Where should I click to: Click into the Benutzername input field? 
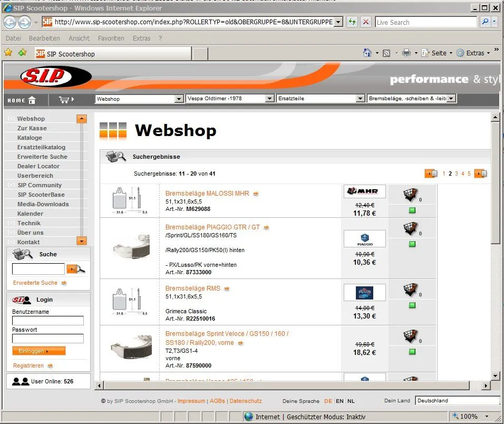[47, 321]
